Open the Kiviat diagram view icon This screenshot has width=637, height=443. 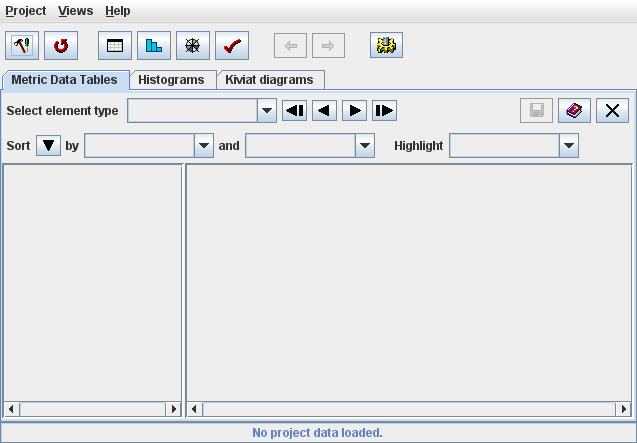coord(193,46)
